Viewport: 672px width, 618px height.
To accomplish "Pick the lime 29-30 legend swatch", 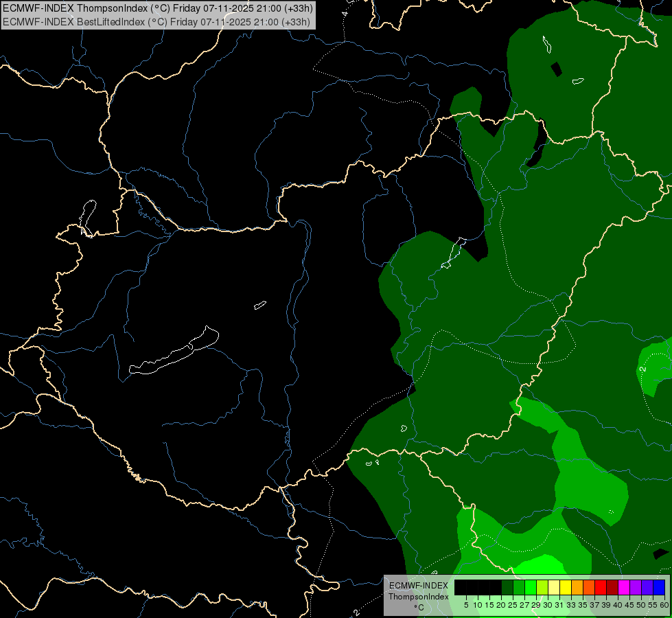I will (542, 588).
